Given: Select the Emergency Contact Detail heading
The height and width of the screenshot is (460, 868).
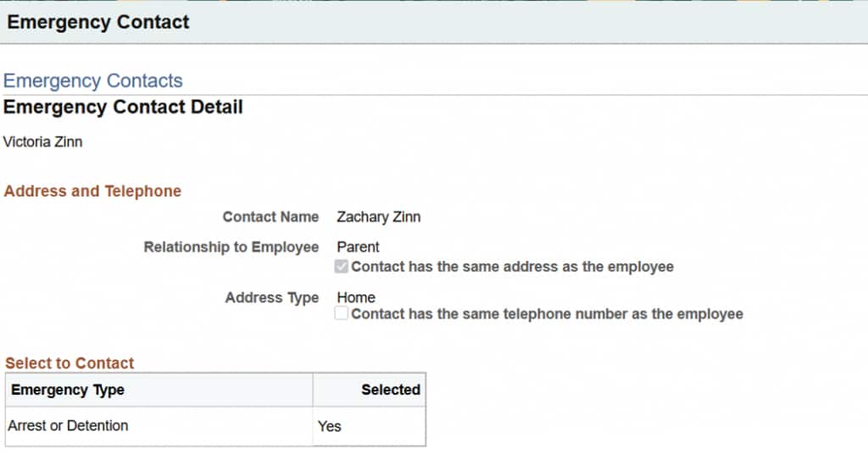Looking at the screenshot, I should coord(123,108).
